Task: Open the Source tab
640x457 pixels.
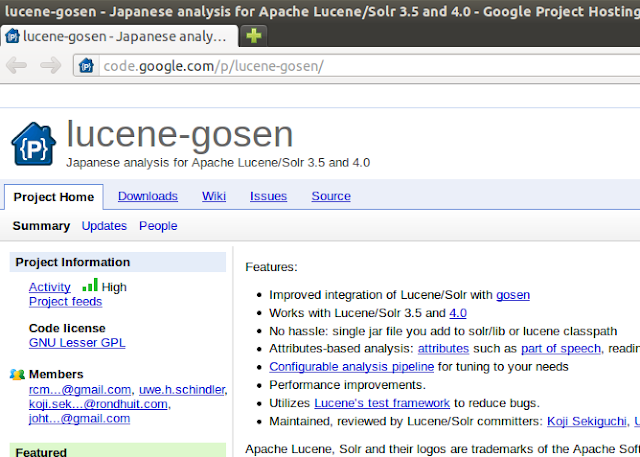Action: 331,196
